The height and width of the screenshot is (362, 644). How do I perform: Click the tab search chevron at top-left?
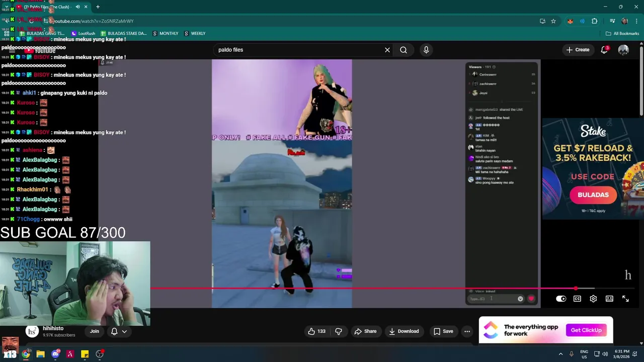[x=7, y=7]
